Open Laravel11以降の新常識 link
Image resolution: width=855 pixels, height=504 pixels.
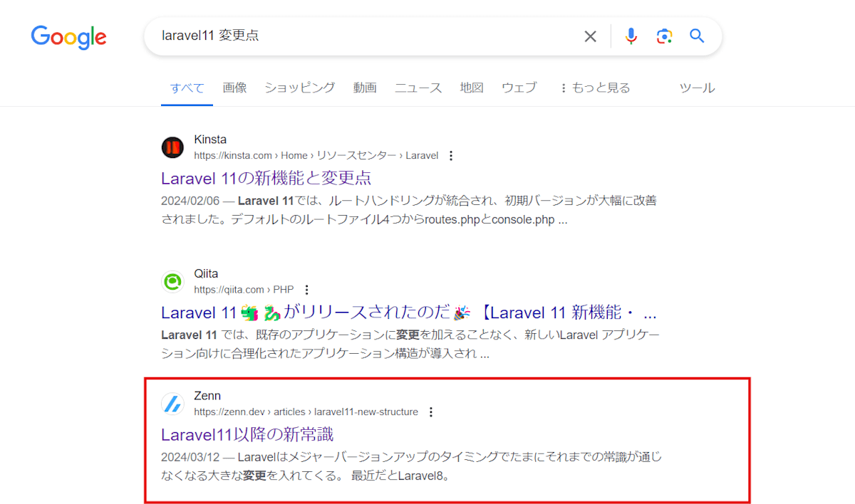pos(247,434)
